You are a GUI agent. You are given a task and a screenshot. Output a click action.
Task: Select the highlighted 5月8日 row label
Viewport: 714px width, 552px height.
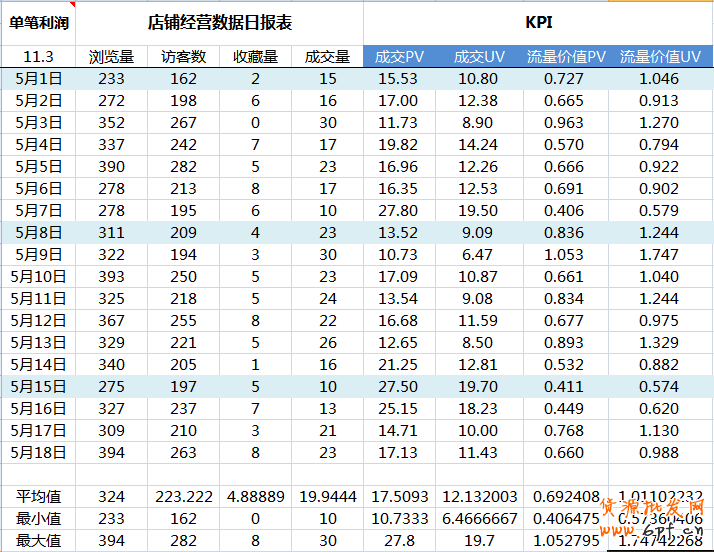37,232
